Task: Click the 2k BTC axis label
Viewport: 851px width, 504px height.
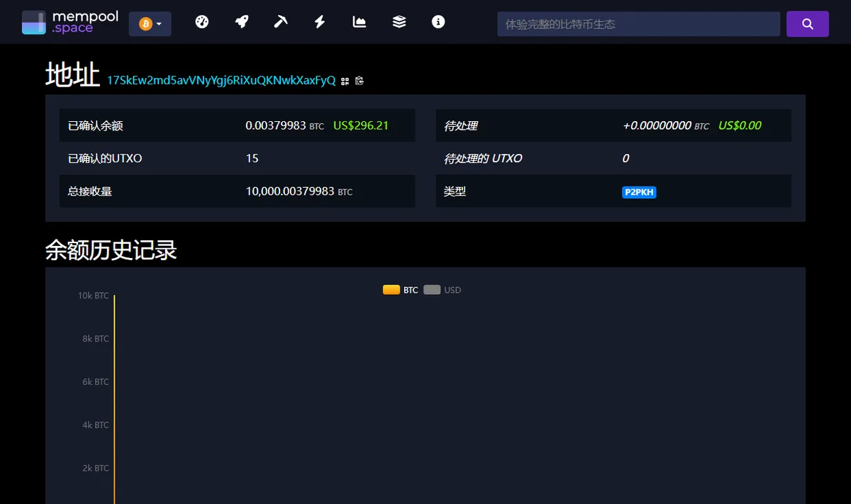Action: coord(96,469)
